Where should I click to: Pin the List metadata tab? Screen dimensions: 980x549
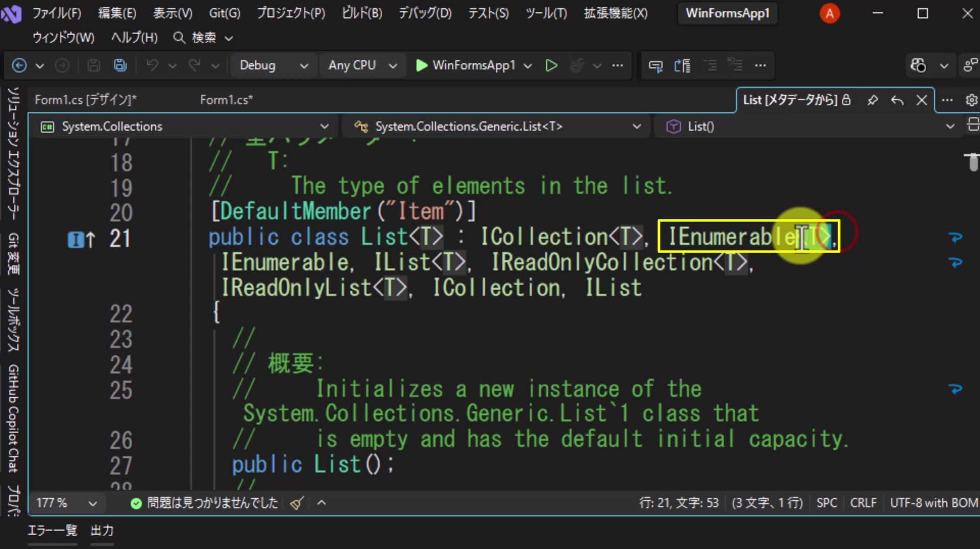(x=872, y=100)
